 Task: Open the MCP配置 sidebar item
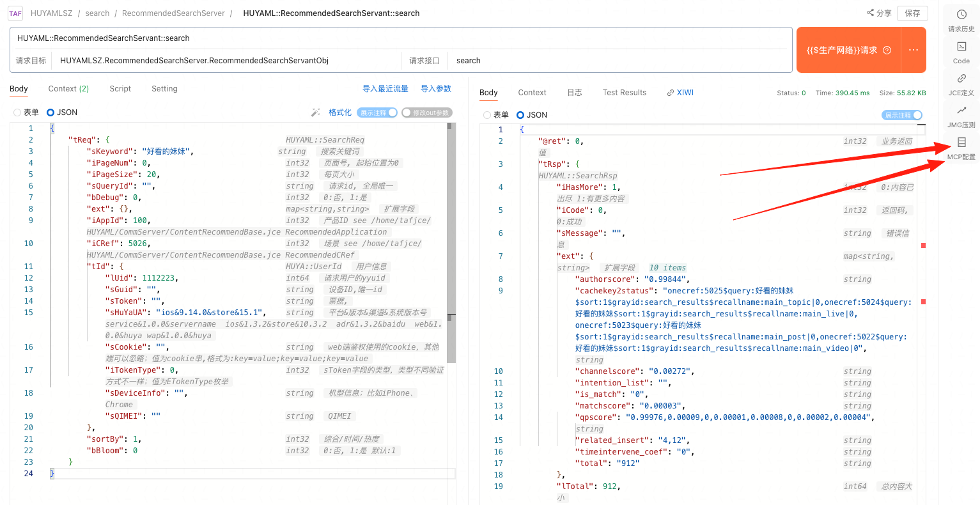[961, 148]
